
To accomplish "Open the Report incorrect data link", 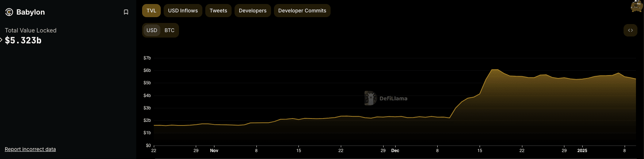I will point(30,149).
